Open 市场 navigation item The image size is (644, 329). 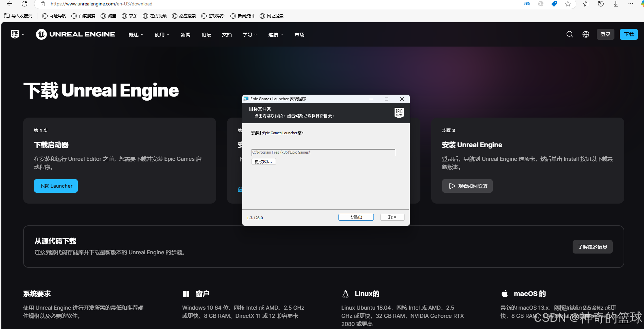click(x=299, y=35)
